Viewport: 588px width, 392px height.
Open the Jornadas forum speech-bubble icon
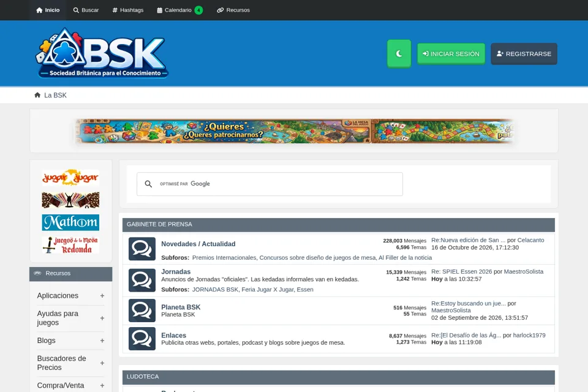point(141,280)
